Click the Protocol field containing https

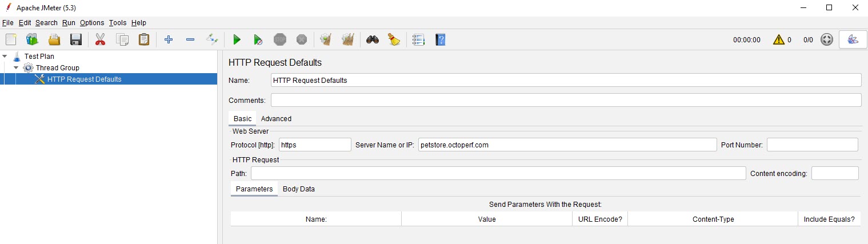point(315,145)
